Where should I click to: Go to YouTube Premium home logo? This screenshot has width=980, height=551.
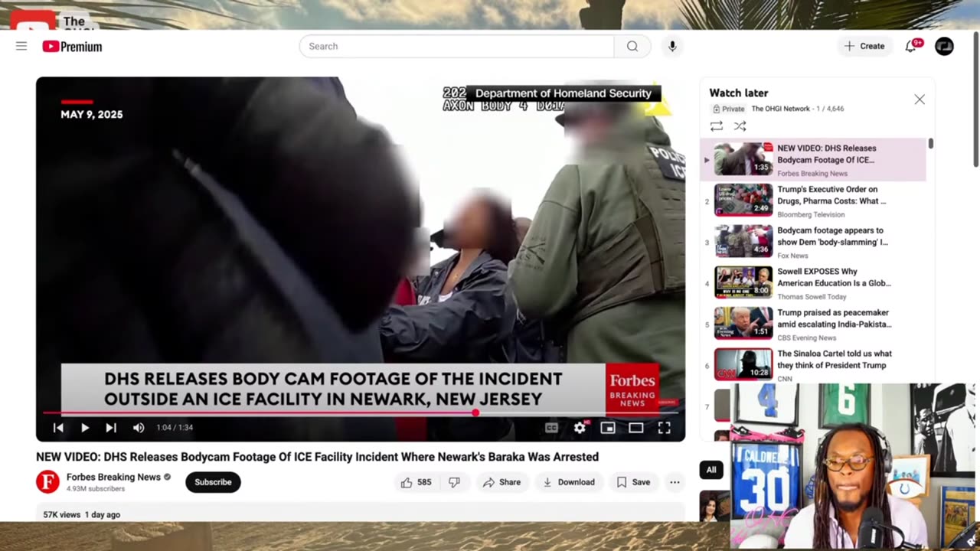point(73,47)
